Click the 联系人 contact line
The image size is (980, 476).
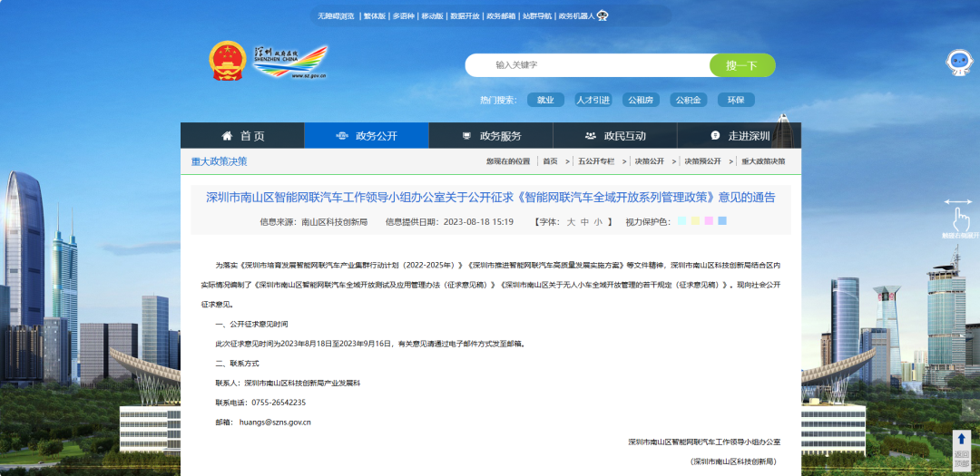pos(289,383)
